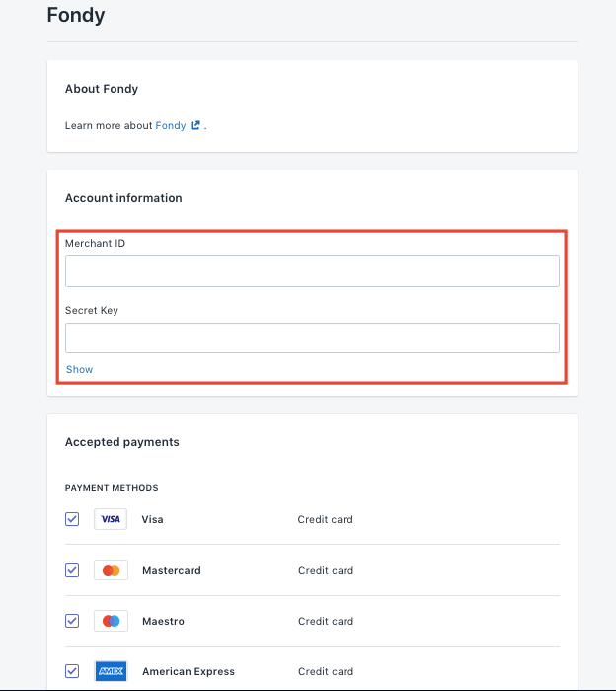Click the 'Fondy' page title

pyautogui.click(x=76, y=15)
